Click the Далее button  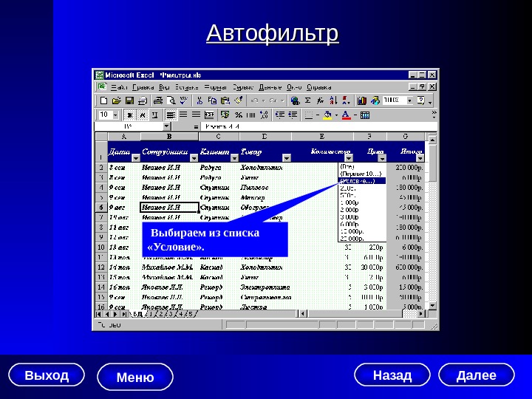tap(477, 375)
